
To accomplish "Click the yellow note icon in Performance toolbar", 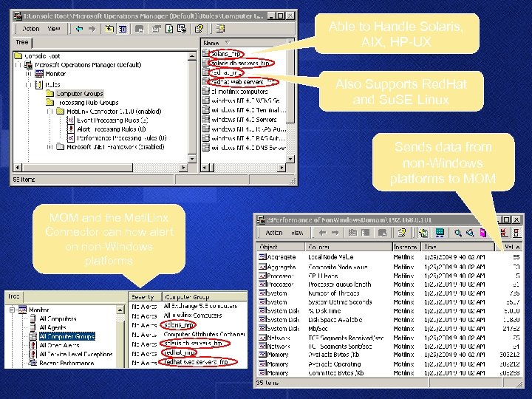I will pos(402,233).
